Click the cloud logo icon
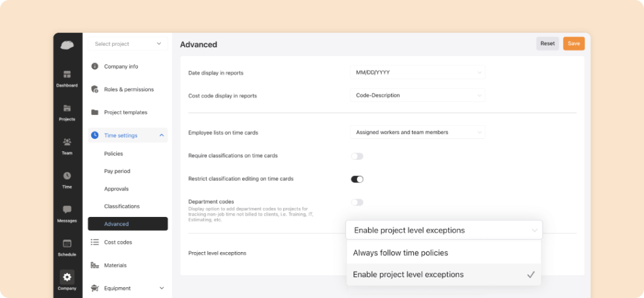 click(67, 45)
